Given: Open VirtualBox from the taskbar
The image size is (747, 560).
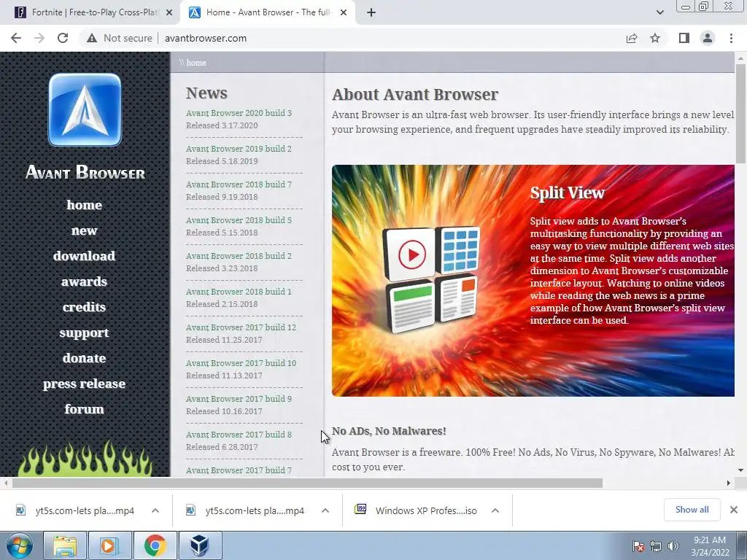Looking at the screenshot, I should pyautogui.click(x=199, y=545).
